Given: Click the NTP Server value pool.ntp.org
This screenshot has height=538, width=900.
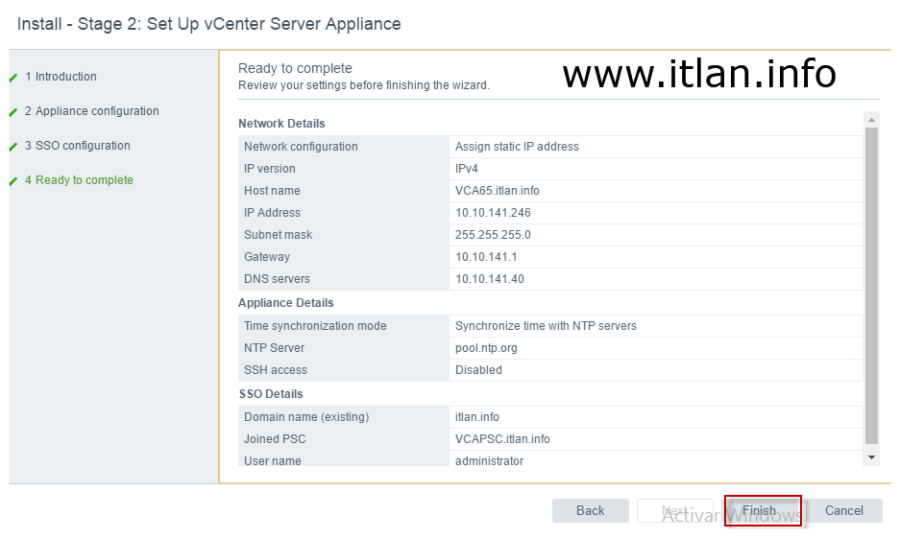Looking at the screenshot, I should coord(486,348).
